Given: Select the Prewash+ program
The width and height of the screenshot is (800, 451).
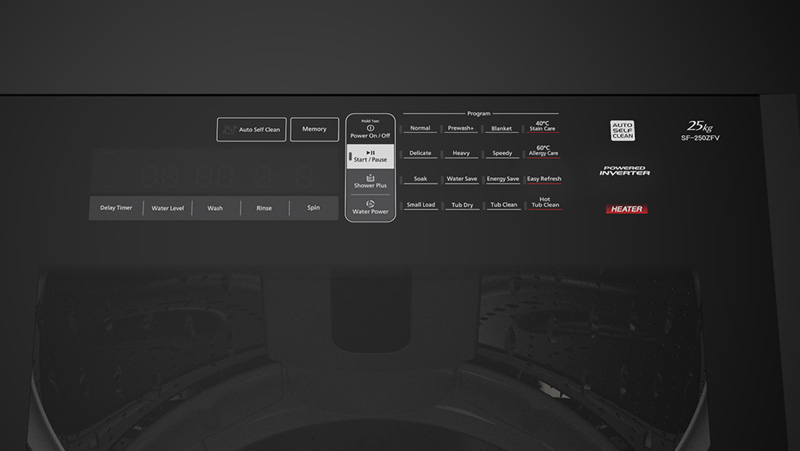Looking at the screenshot, I should (461, 128).
